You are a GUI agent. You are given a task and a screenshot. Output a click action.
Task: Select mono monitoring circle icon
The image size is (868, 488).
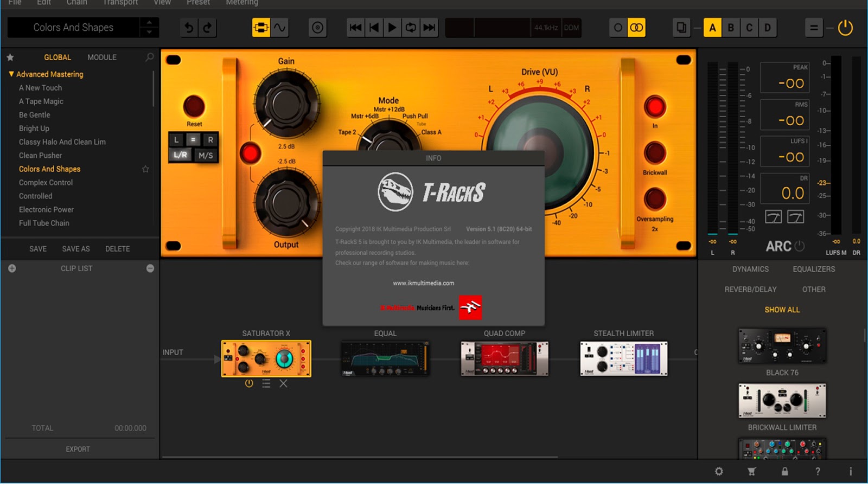(618, 28)
